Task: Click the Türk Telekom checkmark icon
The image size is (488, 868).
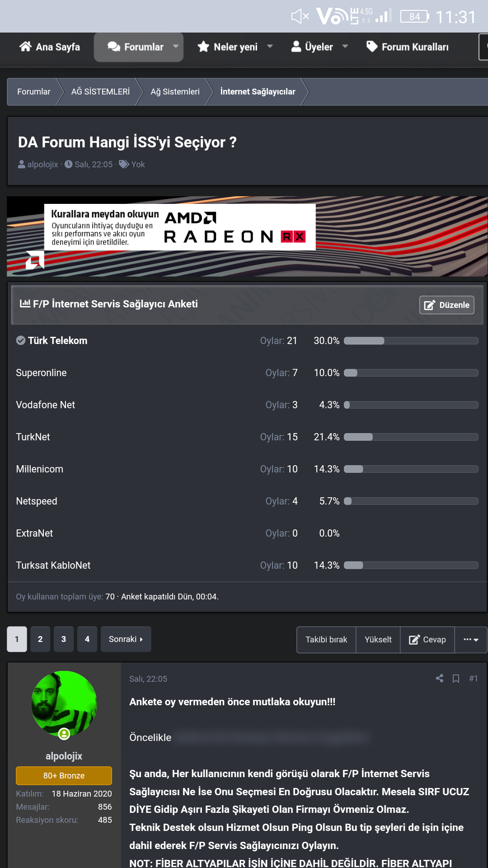Action: tap(21, 340)
